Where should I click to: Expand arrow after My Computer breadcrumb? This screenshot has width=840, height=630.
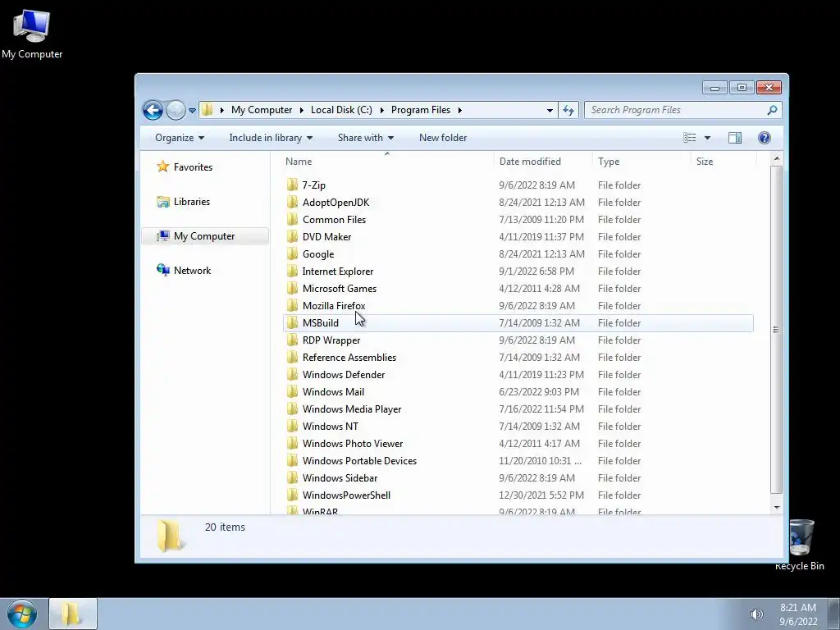[301, 110]
